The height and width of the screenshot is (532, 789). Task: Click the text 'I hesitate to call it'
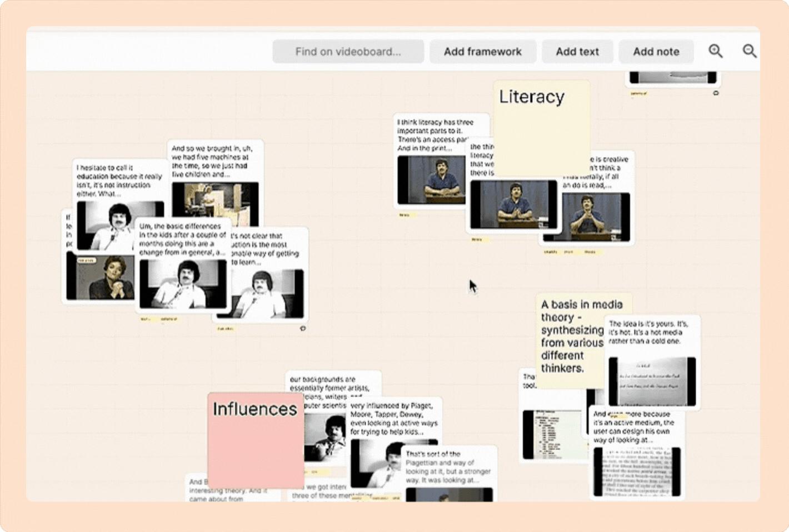click(x=104, y=168)
